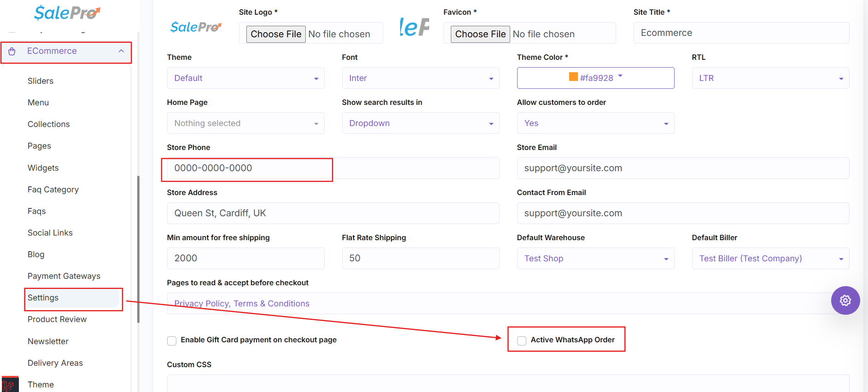Enable Gift Card payment on checkout checkbox
The width and height of the screenshot is (868, 392).
[172, 340]
